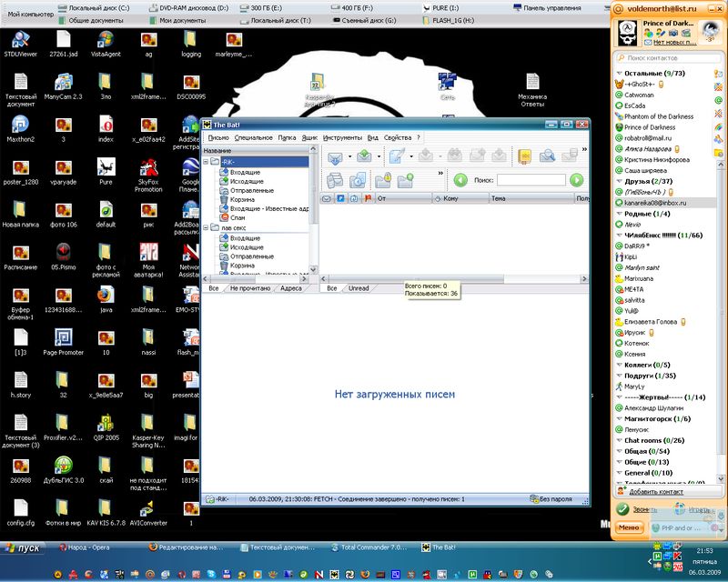Click the get new mail icon
Screen dimensions: 728x582
pos(335,156)
